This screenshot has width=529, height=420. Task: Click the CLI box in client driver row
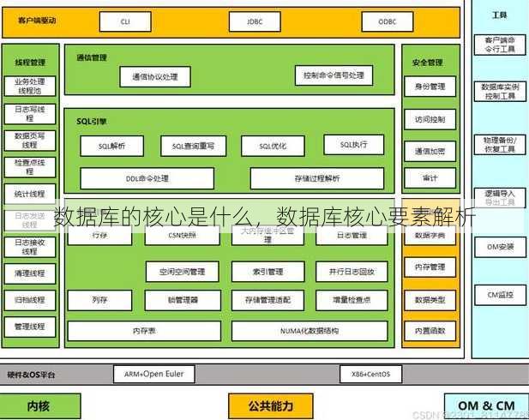(125, 21)
